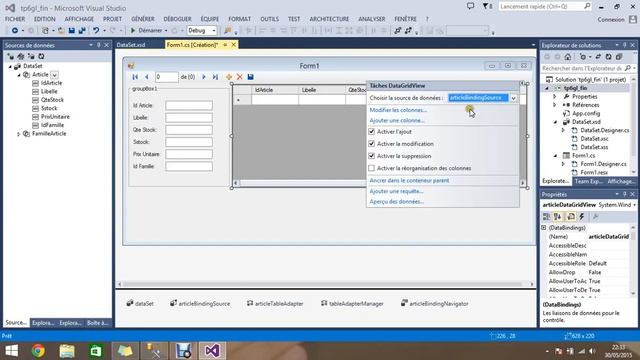The height and width of the screenshot is (360, 640).
Task: Toggle Activer la modification checkbox
Action: click(x=371, y=144)
